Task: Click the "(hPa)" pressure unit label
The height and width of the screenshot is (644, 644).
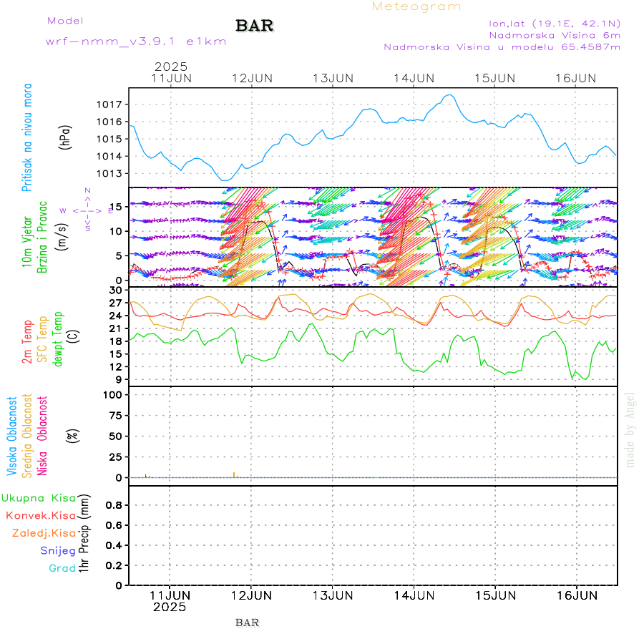Action: coord(65,137)
